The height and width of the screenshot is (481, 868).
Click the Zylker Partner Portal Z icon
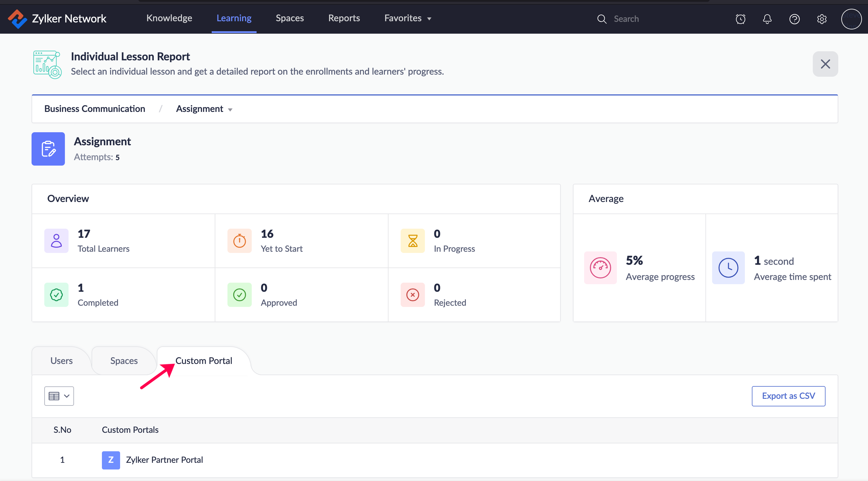click(111, 460)
